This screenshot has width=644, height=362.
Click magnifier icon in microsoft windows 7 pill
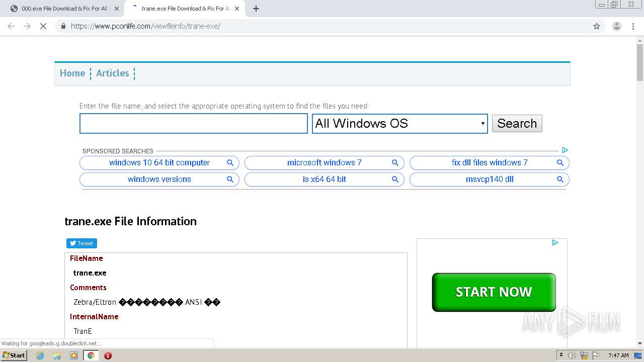[x=395, y=163]
